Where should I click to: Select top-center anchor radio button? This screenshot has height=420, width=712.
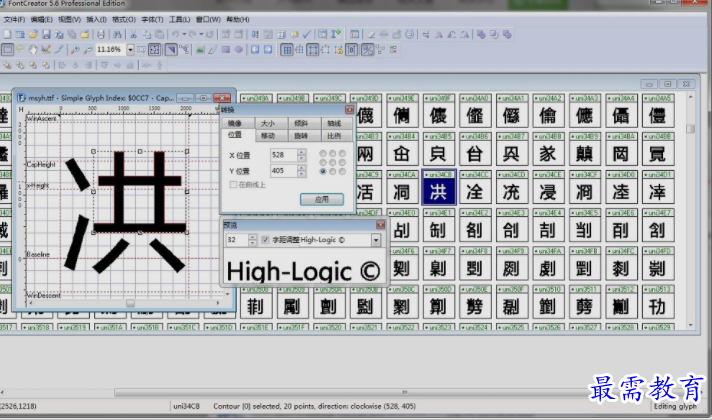pos(332,153)
